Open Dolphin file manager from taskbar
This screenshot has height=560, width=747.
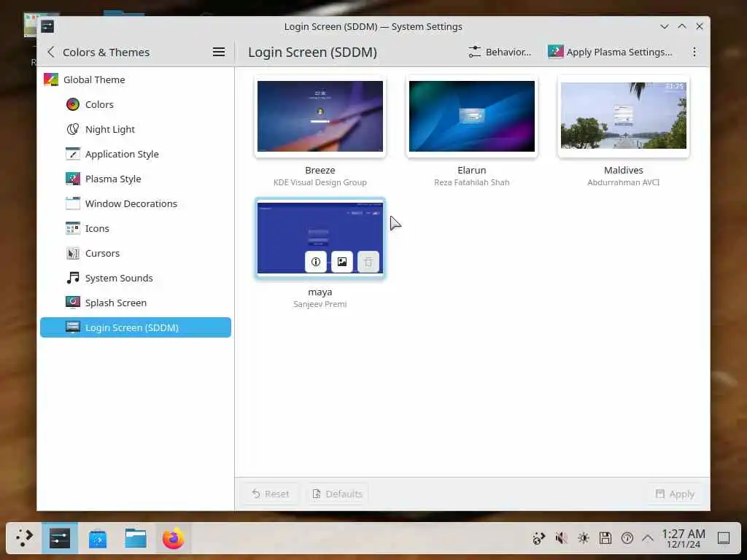pyautogui.click(x=136, y=539)
